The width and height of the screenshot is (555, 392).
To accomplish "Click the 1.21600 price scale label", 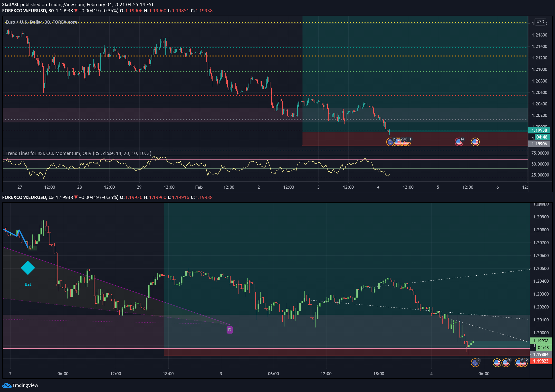I will point(539,35).
